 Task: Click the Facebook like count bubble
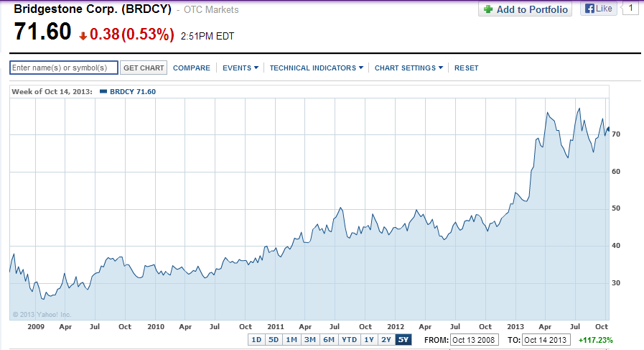631,8
